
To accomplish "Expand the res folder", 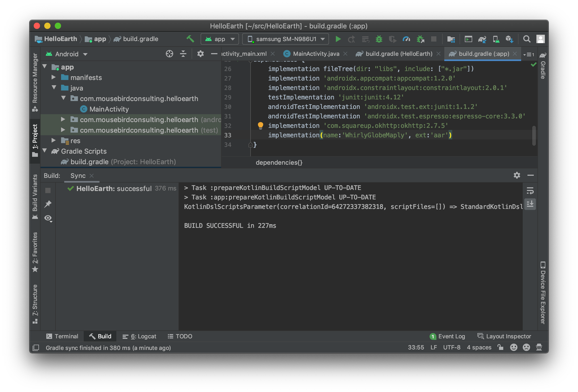I will [x=54, y=140].
